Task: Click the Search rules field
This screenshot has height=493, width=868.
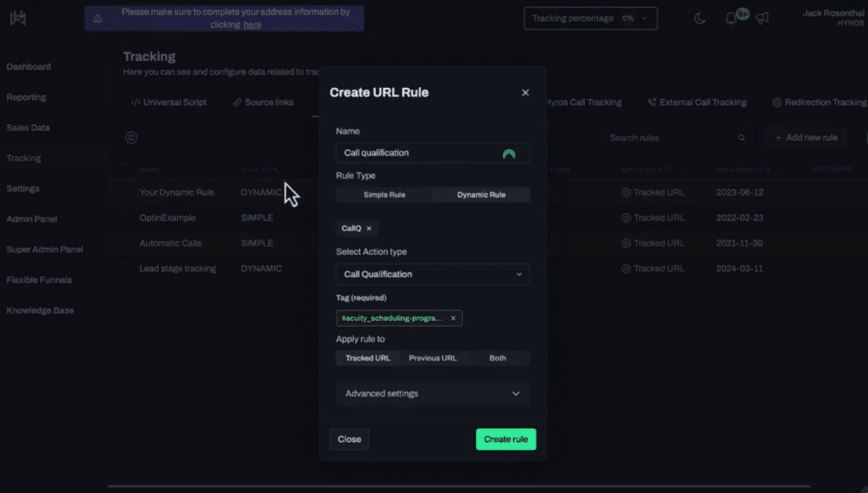Action: point(677,138)
